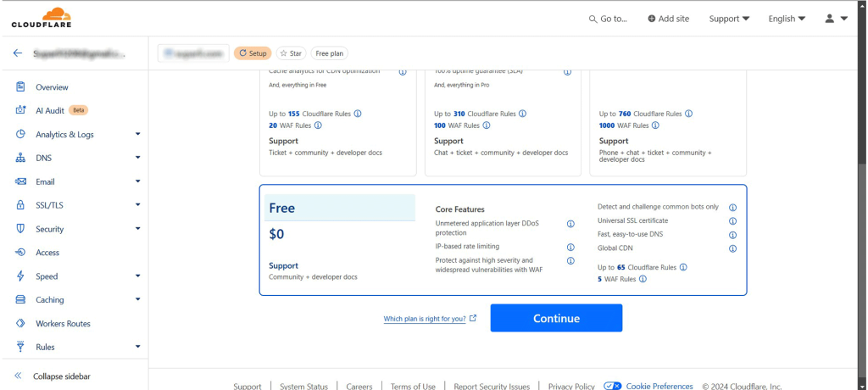Click the Go to search icon

593,19
